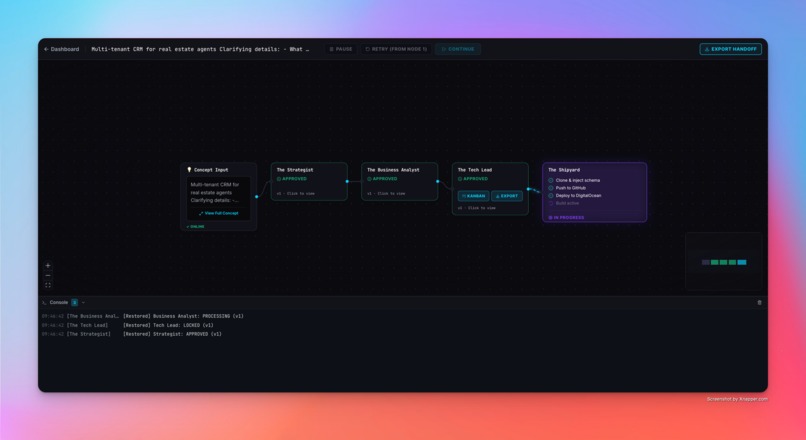Click Tech Lead APPROVED status icon
806x440 pixels.
tap(460, 179)
